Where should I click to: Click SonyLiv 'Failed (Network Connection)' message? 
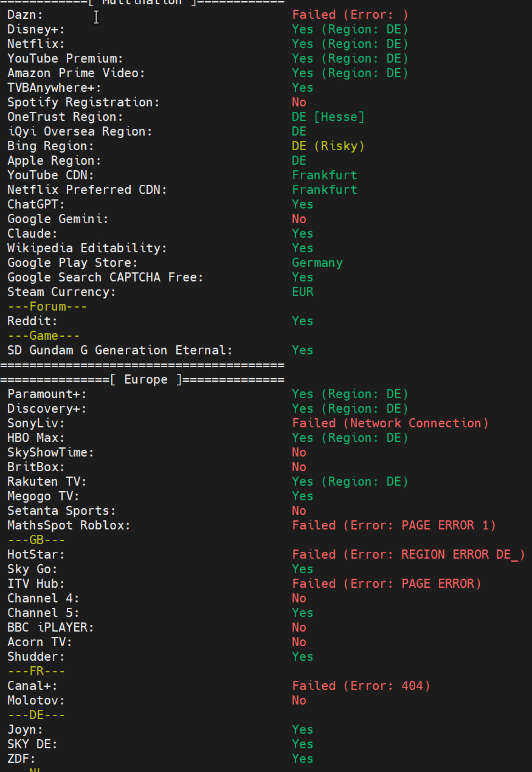(390, 423)
